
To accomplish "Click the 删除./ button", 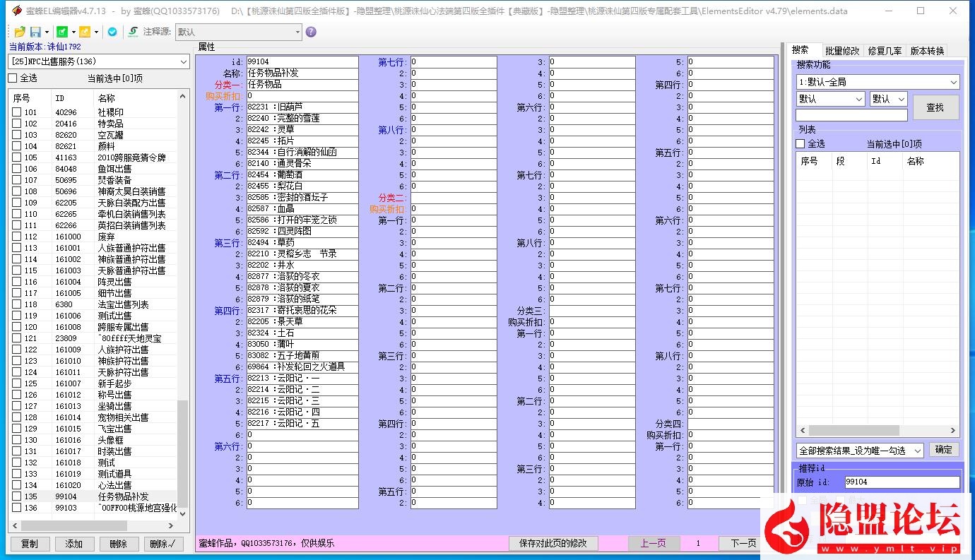I will 163,544.
